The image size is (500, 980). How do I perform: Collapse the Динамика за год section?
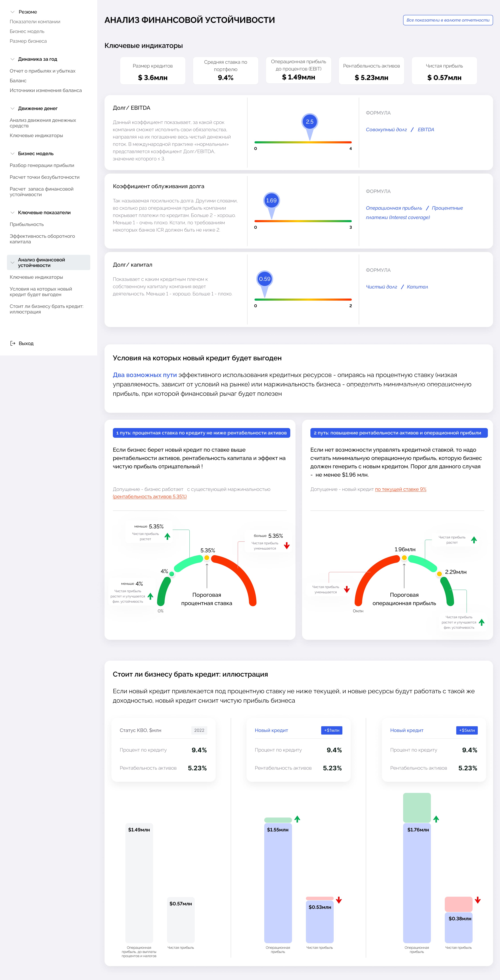click(x=12, y=59)
